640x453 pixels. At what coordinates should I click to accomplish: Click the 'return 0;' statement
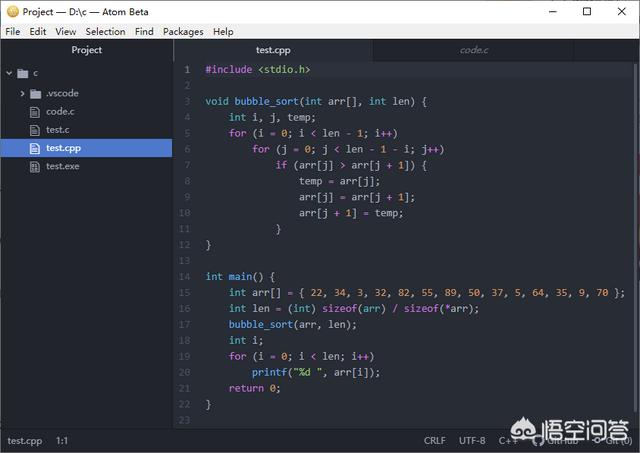click(254, 388)
